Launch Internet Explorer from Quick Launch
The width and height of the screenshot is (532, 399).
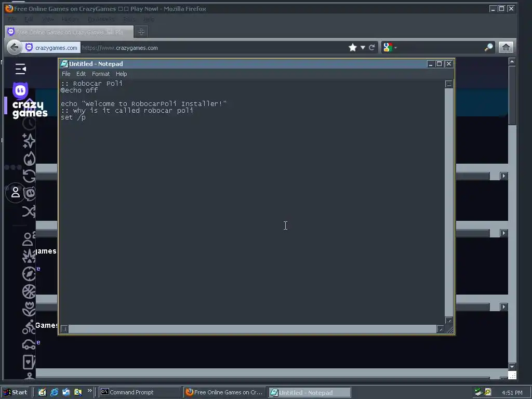(54, 392)
